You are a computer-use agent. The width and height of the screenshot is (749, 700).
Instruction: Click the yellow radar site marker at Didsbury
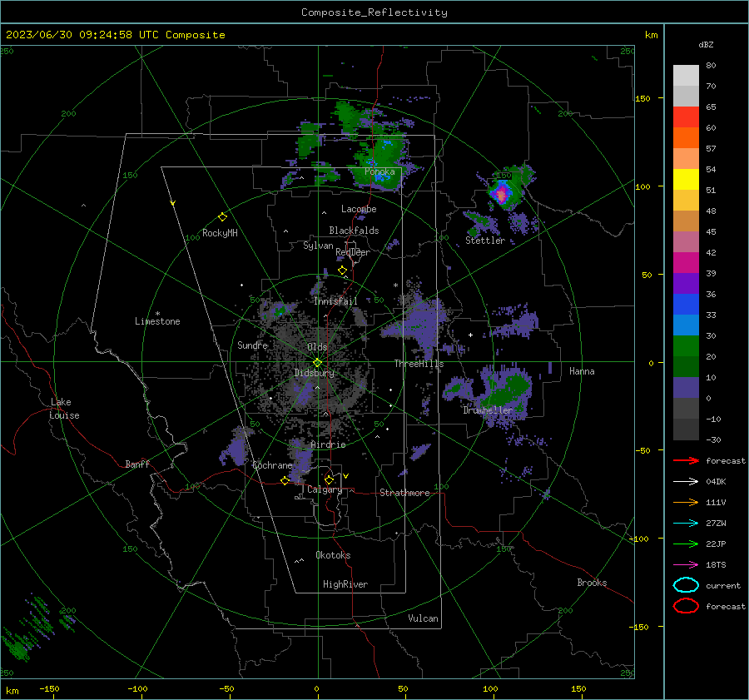(x=317, y=363)
